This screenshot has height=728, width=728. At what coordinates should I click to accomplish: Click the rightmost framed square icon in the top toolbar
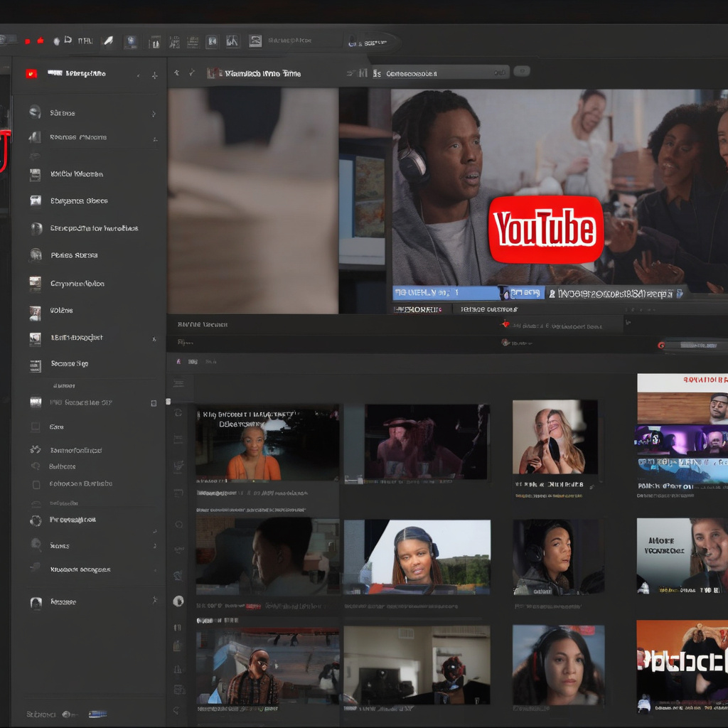coord(255,41)
